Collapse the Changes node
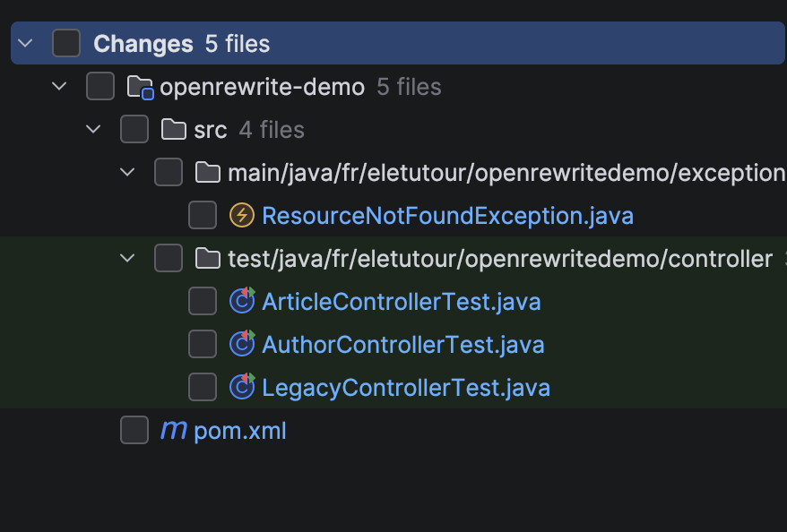 click(x=25, y=44)
